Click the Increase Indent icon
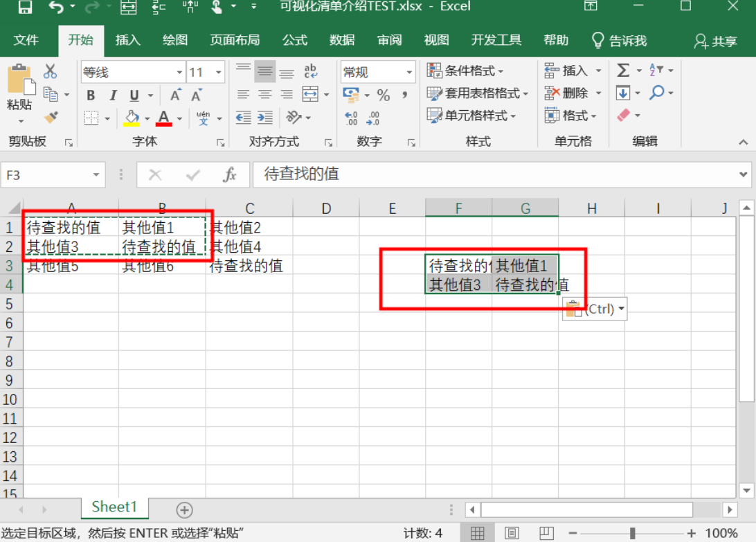This screenshot has height=542, width=756. point(265,117)
